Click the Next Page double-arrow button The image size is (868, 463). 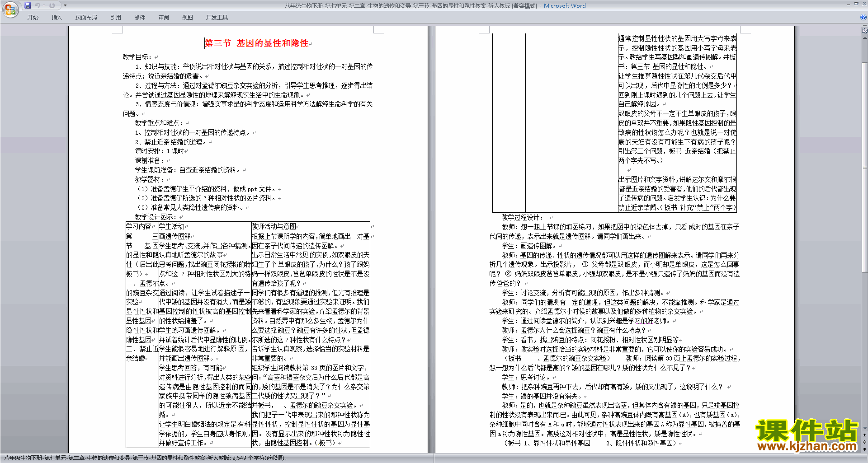point(865,449)
